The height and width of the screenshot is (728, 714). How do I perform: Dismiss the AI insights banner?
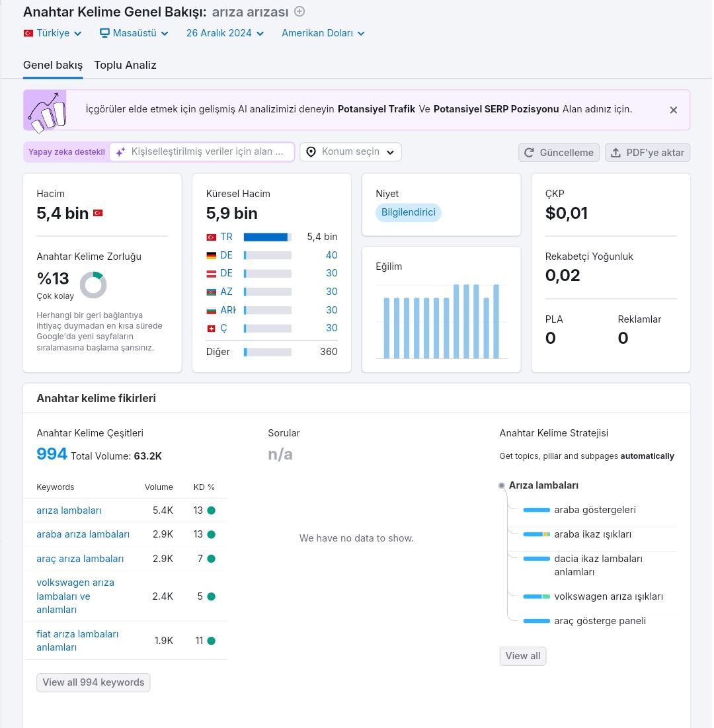673,110
